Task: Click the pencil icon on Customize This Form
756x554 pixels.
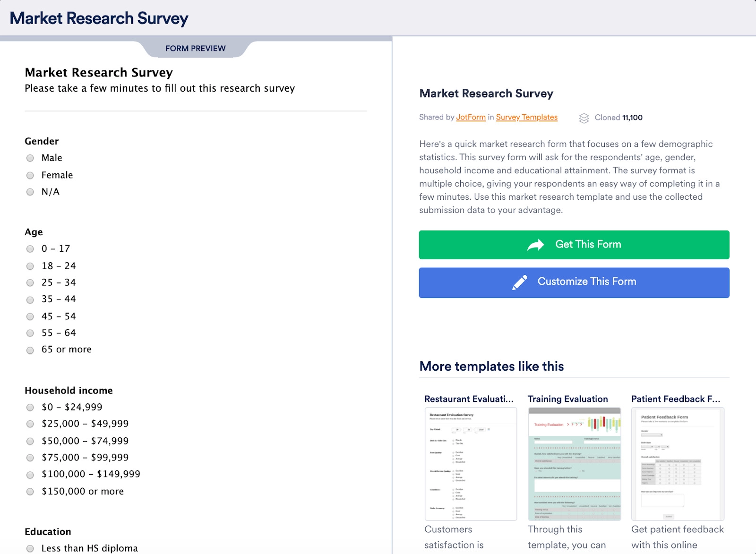Action: click(520, 282)
